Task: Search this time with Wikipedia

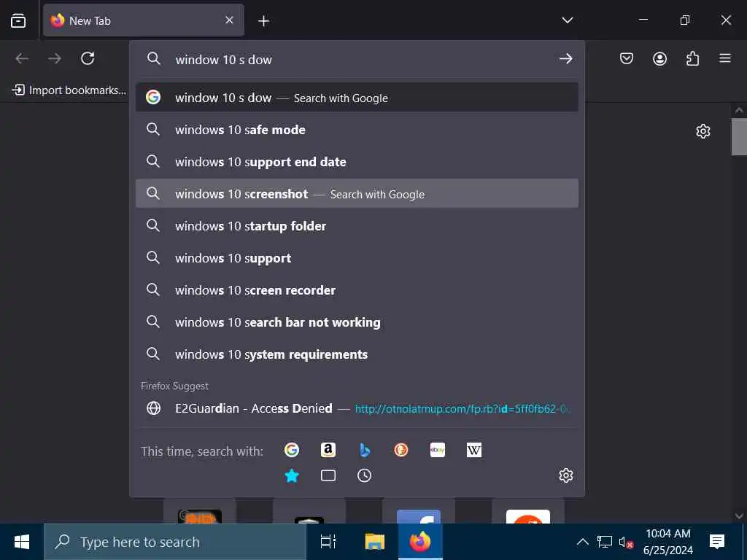Action: pyautogui.click(x=474, y=450)
